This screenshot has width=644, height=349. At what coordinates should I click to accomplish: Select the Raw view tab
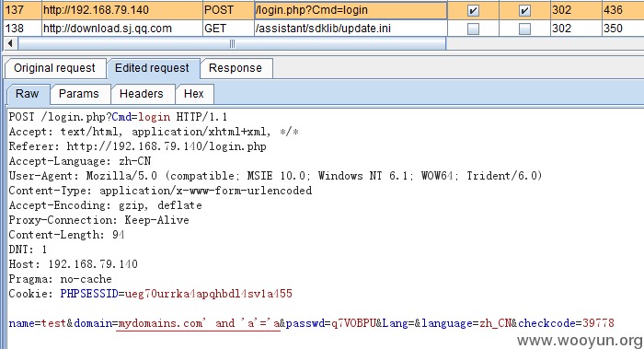28,94
